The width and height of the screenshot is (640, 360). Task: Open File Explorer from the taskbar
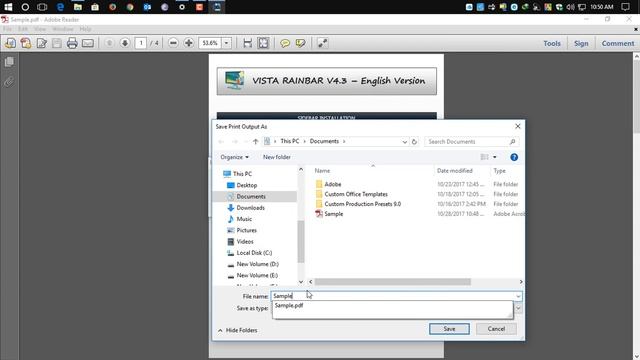(78, 7)
